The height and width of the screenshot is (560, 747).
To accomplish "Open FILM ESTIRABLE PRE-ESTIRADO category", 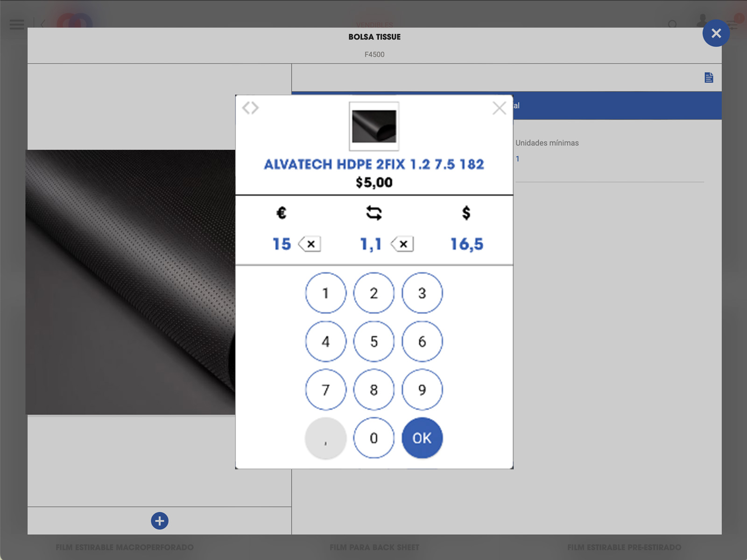I will [624, 547].
